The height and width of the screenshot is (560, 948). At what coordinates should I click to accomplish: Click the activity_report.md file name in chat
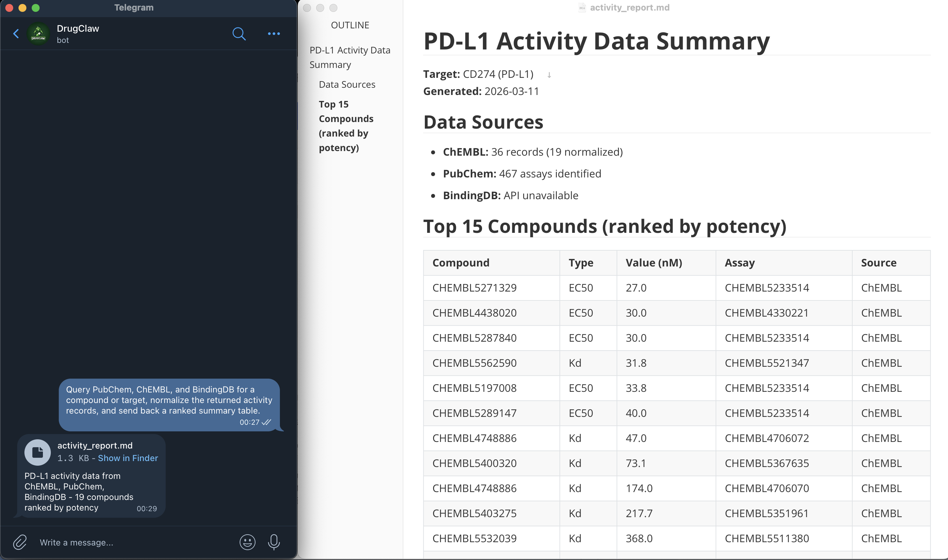[x=95, y=446]
